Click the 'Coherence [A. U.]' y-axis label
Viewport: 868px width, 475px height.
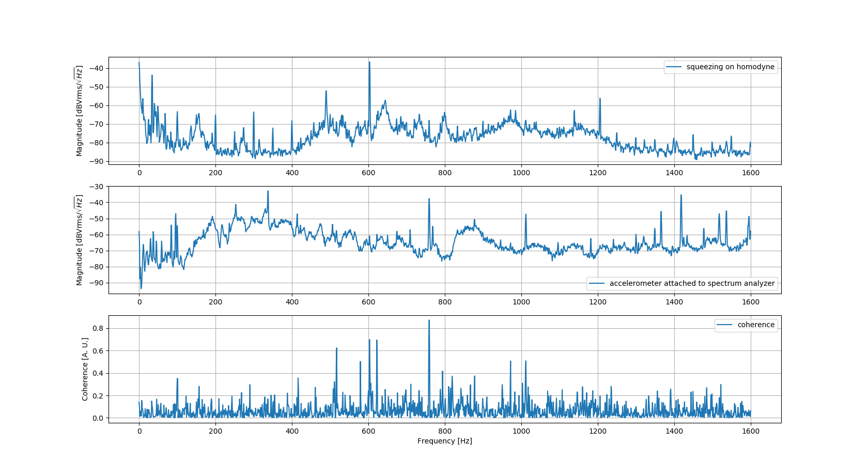pos(85,369)
